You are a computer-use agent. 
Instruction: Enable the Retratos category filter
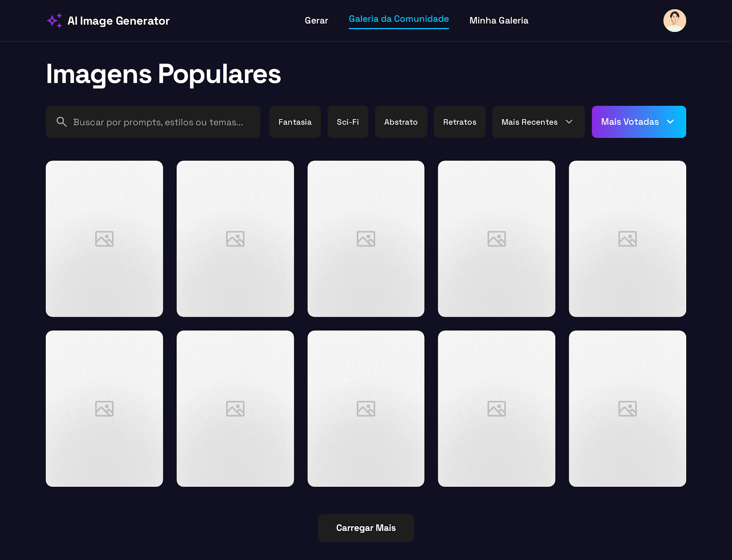459,122
